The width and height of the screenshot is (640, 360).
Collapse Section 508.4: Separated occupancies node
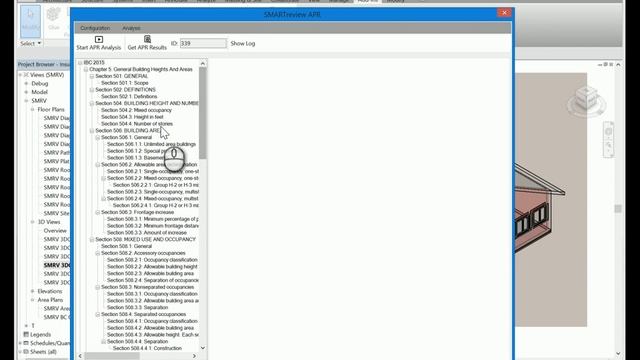tap(98, 314)
